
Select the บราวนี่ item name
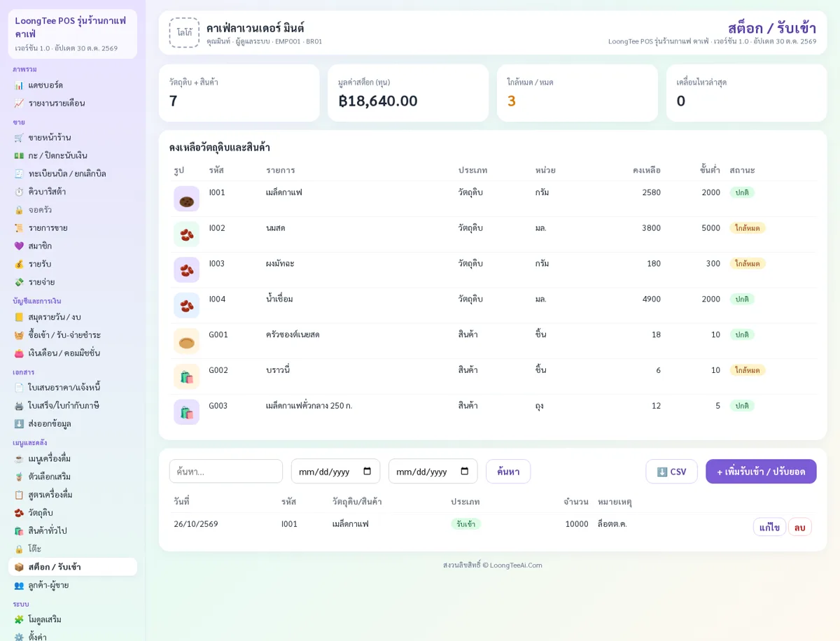(x=278, y=370)
